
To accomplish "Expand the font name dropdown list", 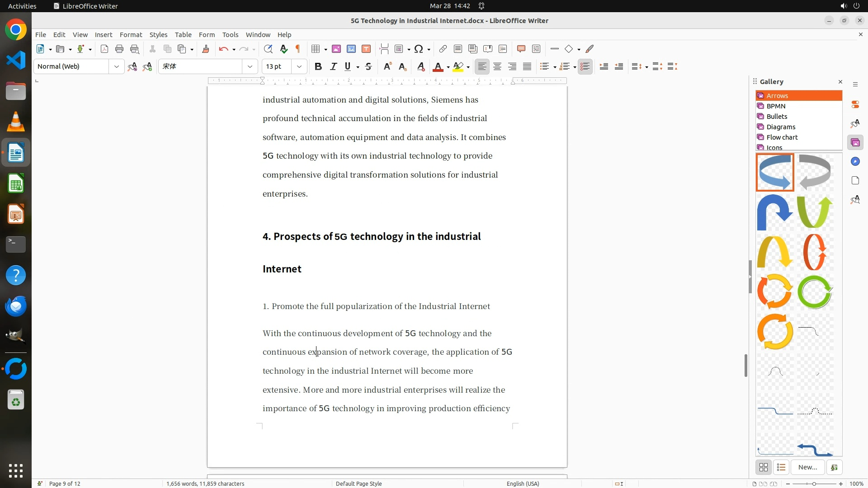I will pos(250,67).
